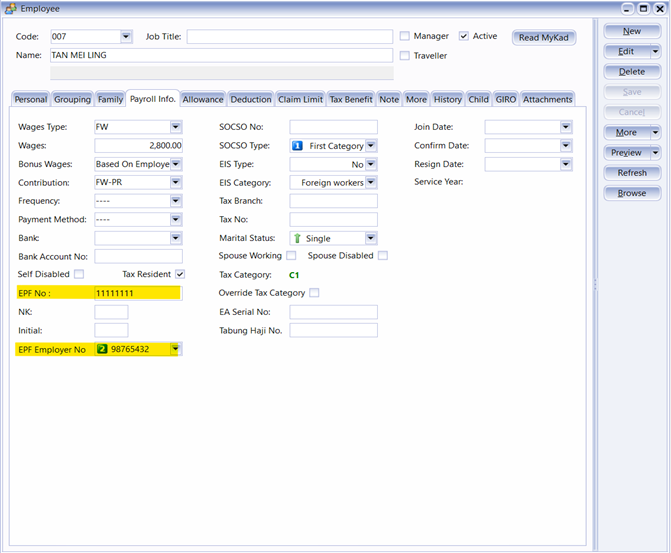Viewport: 671px width, 553px height.
Task: Switch to the Allowance tab
Action: [203, 99]
